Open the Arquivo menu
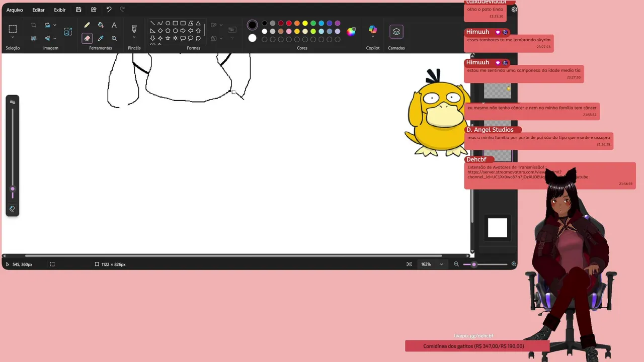The height and width of the screenshot is (362, 644). [x=15, y=10]
